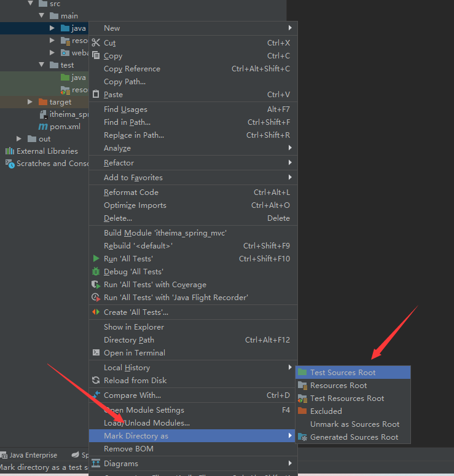Click the External Libraries icon

10,151
